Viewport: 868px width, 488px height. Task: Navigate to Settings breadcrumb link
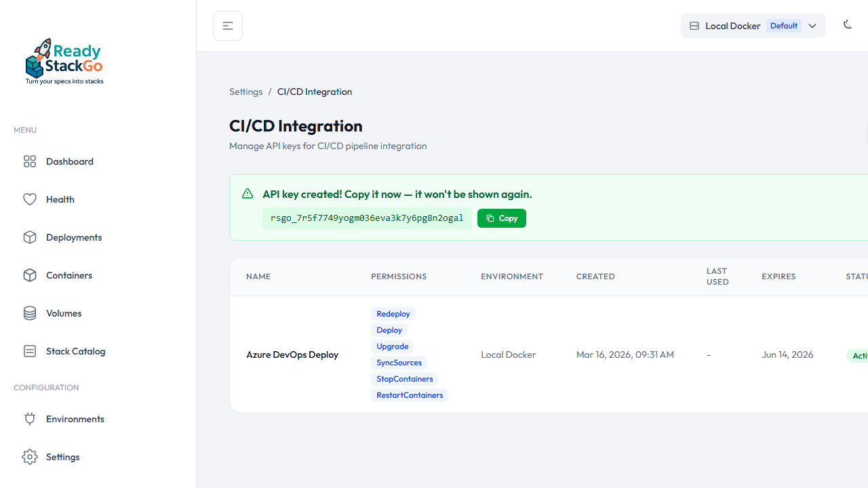[x=245, y=91]
